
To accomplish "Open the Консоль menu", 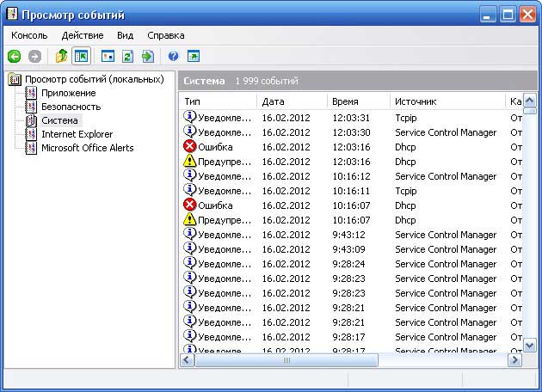I will pos(29,35).
